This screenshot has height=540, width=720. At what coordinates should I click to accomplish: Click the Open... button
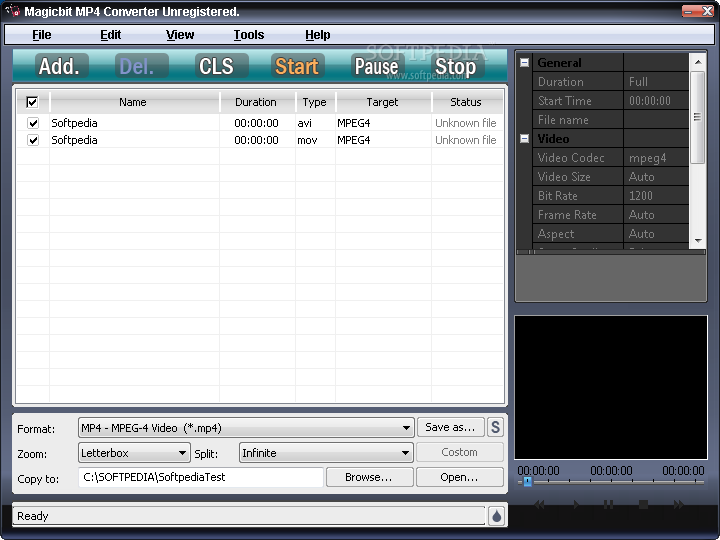click(460, 477)
